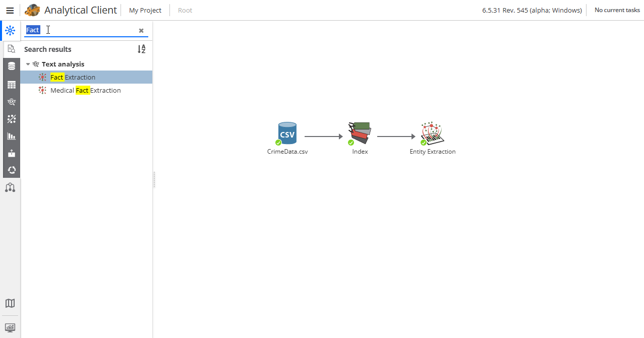Open the hamburger main menu
644x338 pixels.
(10, 10)
